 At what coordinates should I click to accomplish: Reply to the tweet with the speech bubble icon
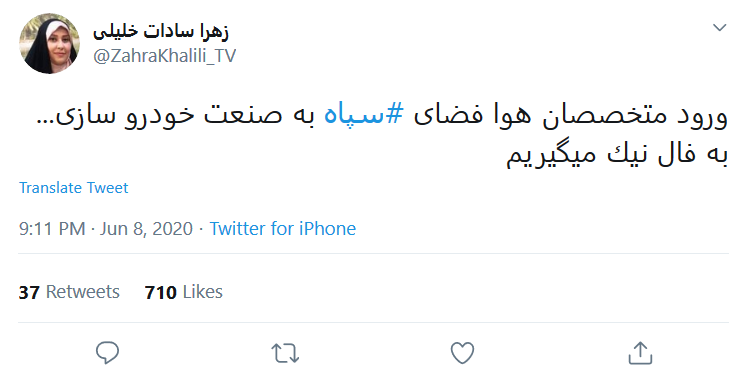[107, 353]
